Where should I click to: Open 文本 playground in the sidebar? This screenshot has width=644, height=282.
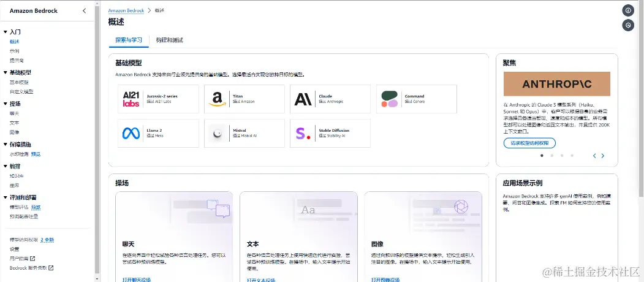[14, 123]
